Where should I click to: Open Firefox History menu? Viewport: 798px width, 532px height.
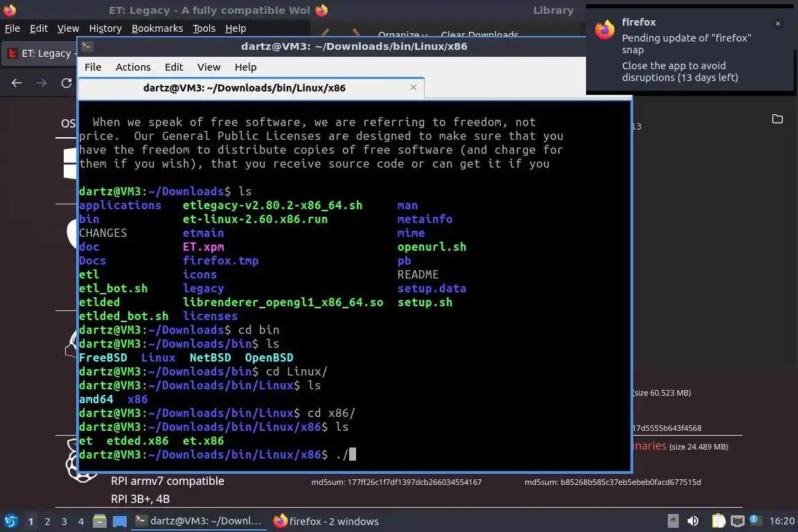tap(105, 28)
